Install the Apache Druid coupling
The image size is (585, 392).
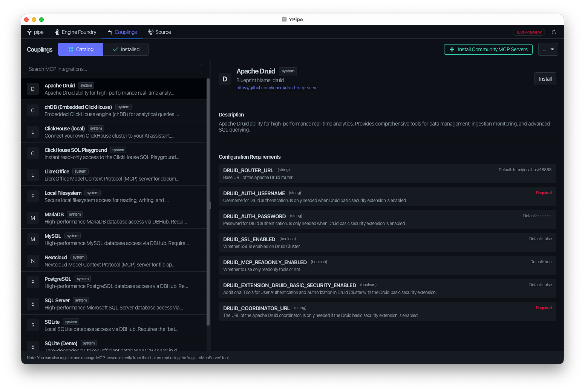click(545, 79)
